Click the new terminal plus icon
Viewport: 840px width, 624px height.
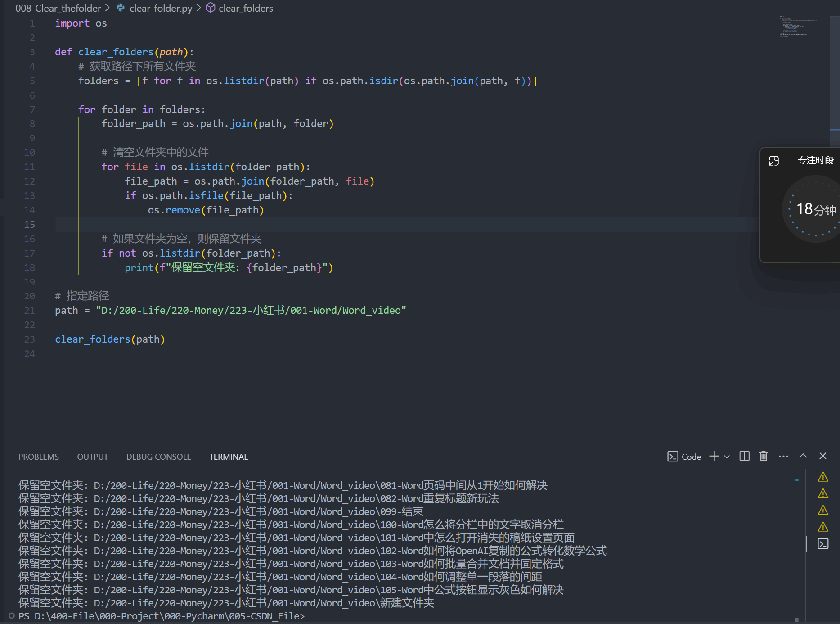714,457
